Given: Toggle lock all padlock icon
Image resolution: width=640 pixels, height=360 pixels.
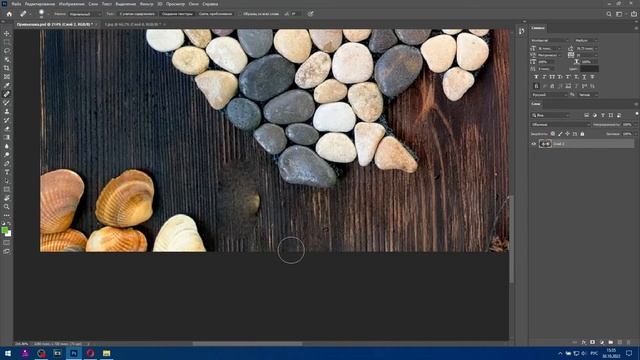Looking at the screenshot, I should [x=582, y=133].
